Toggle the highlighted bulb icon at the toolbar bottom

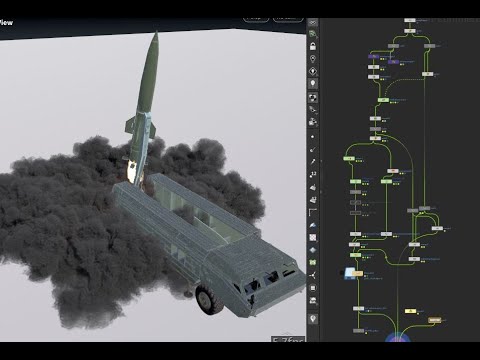[313, 319]
